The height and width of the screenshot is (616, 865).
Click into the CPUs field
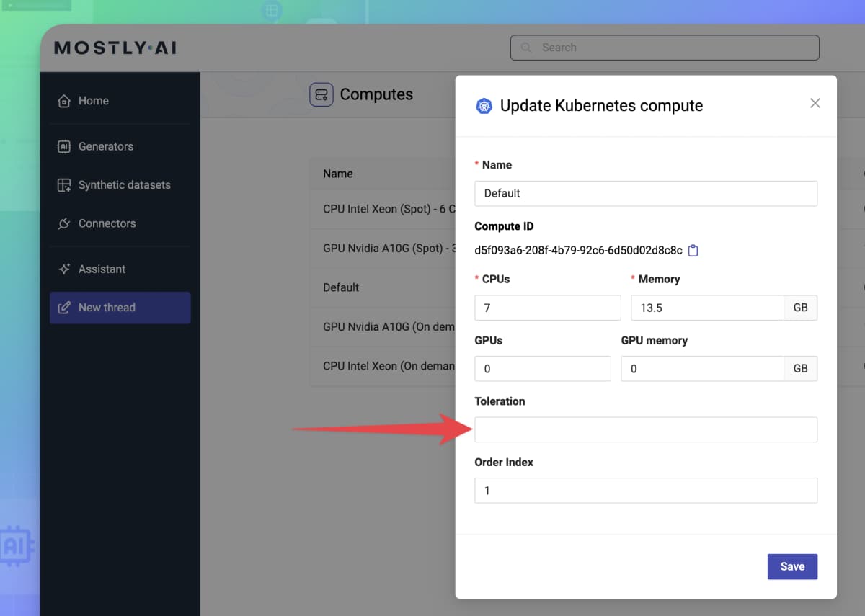(x=547, y=308)
